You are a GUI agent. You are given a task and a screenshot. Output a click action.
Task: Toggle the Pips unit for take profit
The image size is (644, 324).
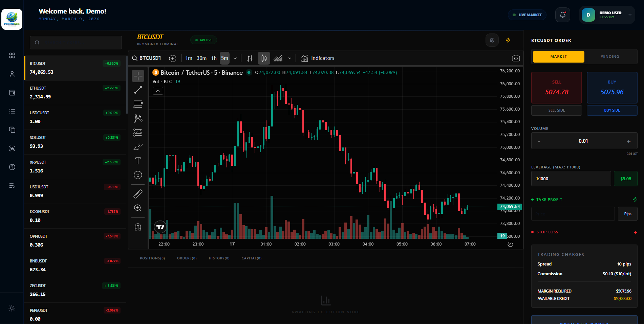[627, 214]
